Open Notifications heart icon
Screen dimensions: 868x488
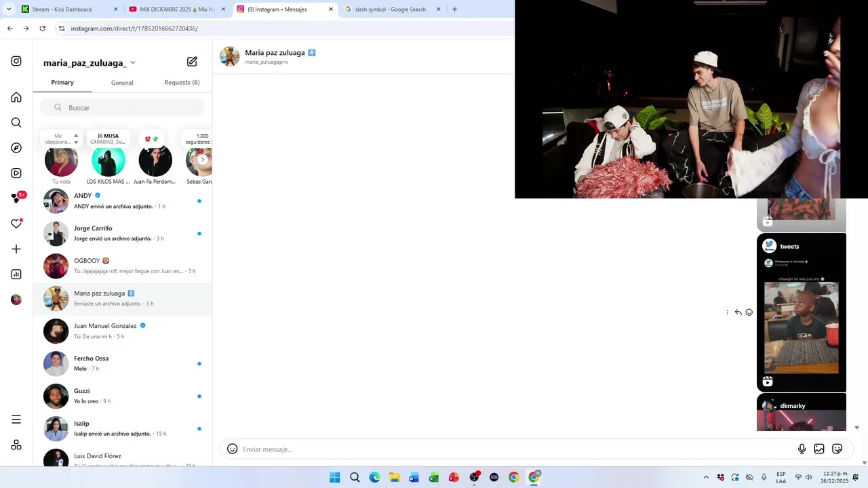16,224
